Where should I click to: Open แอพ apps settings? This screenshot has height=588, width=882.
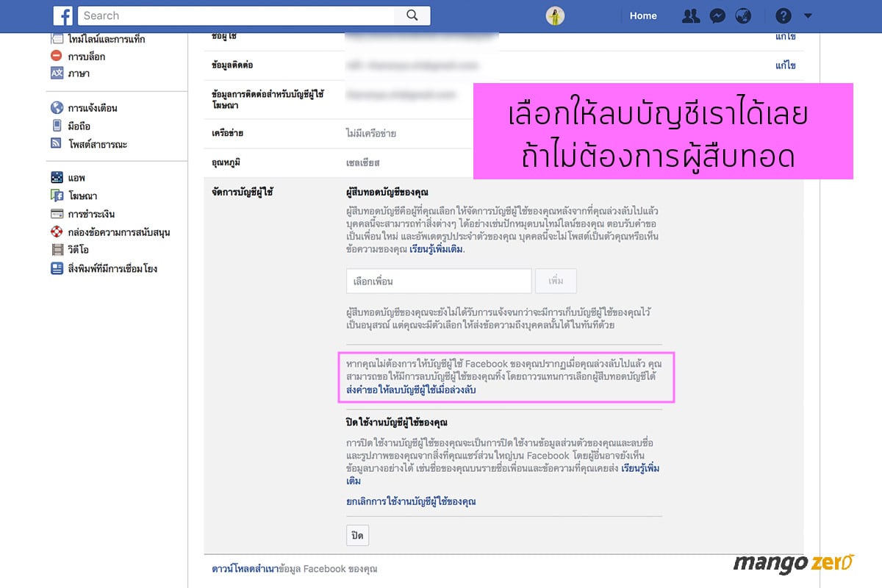coord(76,178)
